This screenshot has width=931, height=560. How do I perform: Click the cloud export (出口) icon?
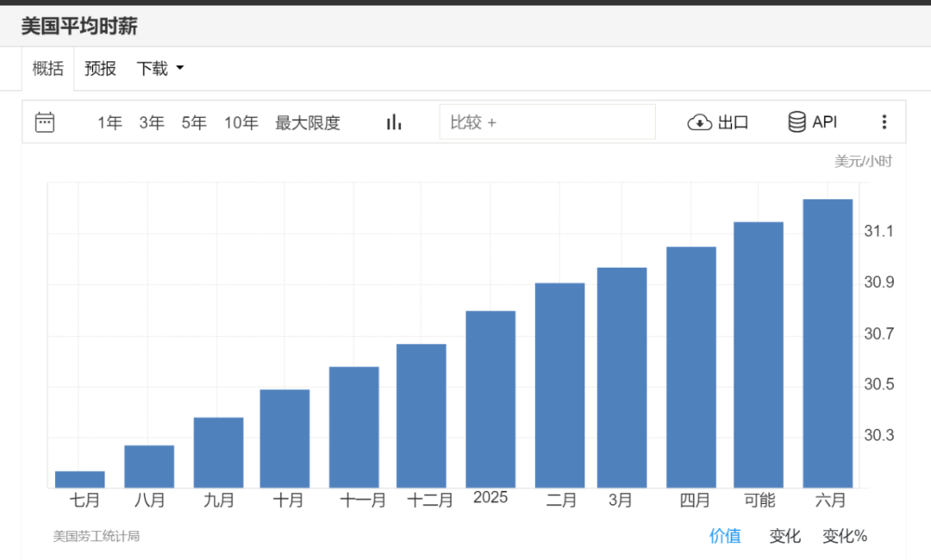(x=699, y=121)
